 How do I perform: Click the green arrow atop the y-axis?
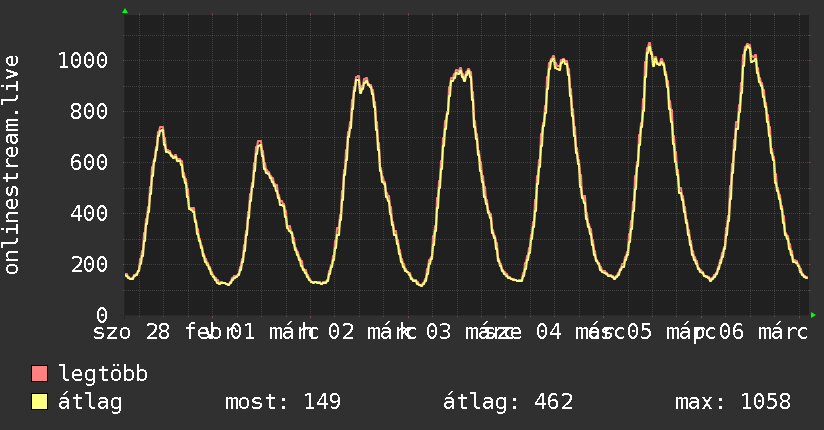(125, 11)
